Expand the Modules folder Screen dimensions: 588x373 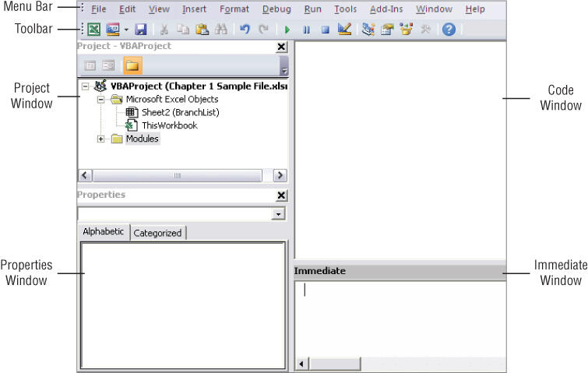(100, 139)
